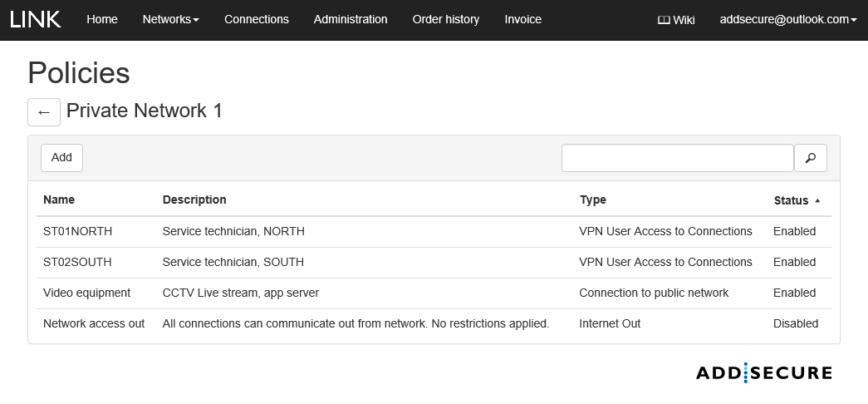Open the Invoice page

click(x=522, y=19)
